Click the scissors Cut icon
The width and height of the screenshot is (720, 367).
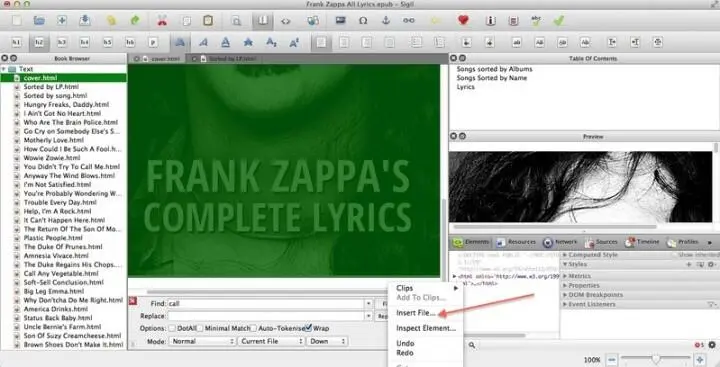tap(162, 21)
